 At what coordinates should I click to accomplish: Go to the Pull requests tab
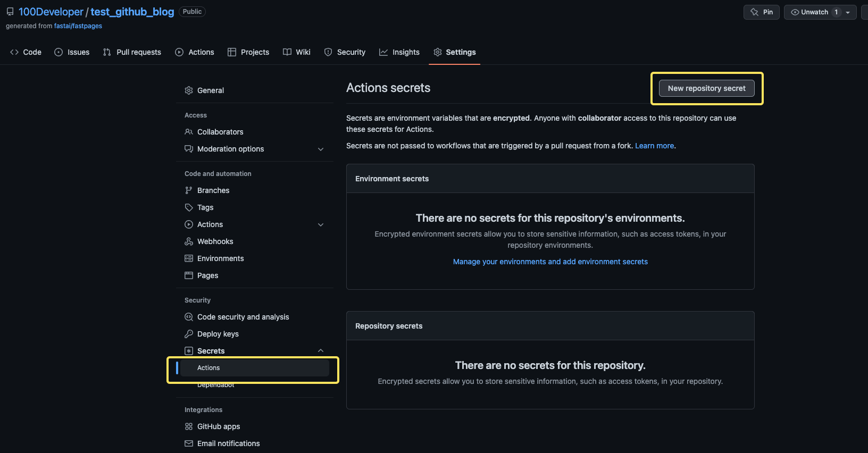pyautogui.click(x=132, y=52)
